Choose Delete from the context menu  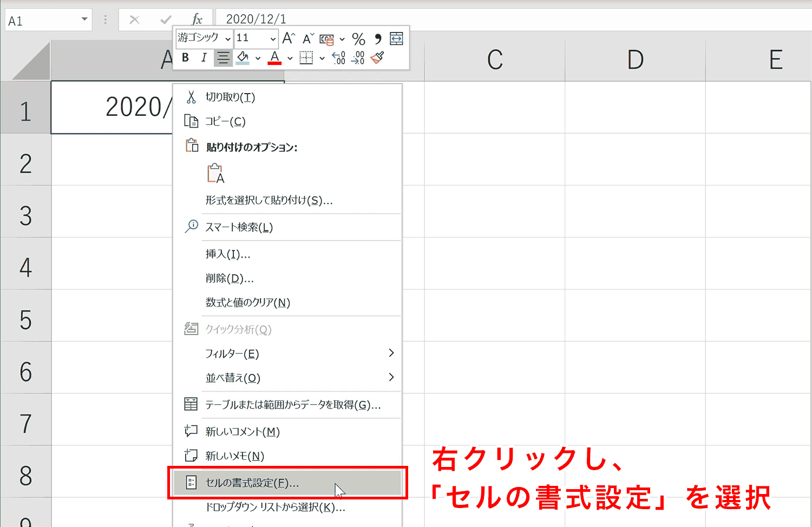287,278
